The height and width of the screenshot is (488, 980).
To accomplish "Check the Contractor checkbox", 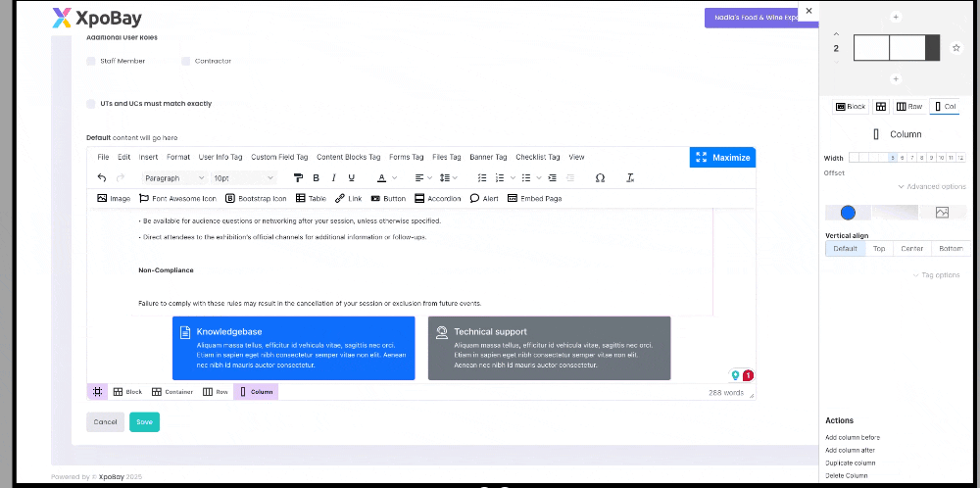I will [185, 61].
